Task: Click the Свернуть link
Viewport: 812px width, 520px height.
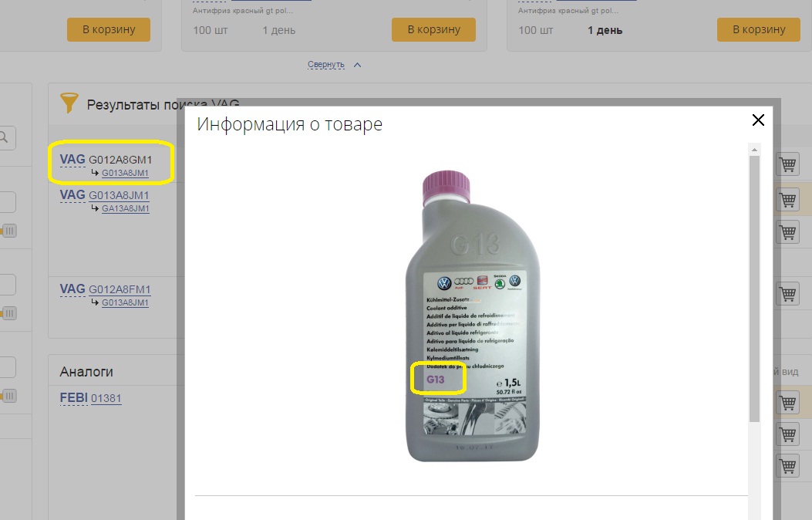Action: [x=325, y=64]
